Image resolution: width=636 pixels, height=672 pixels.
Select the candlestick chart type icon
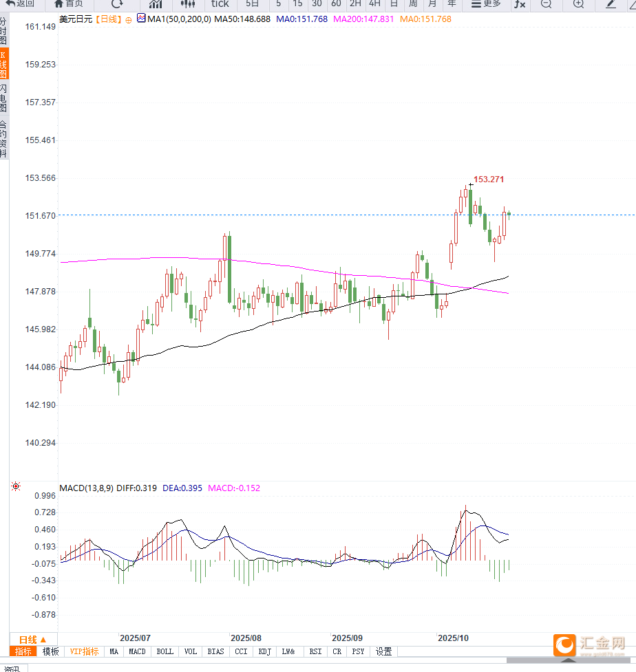tap(188, 4)
